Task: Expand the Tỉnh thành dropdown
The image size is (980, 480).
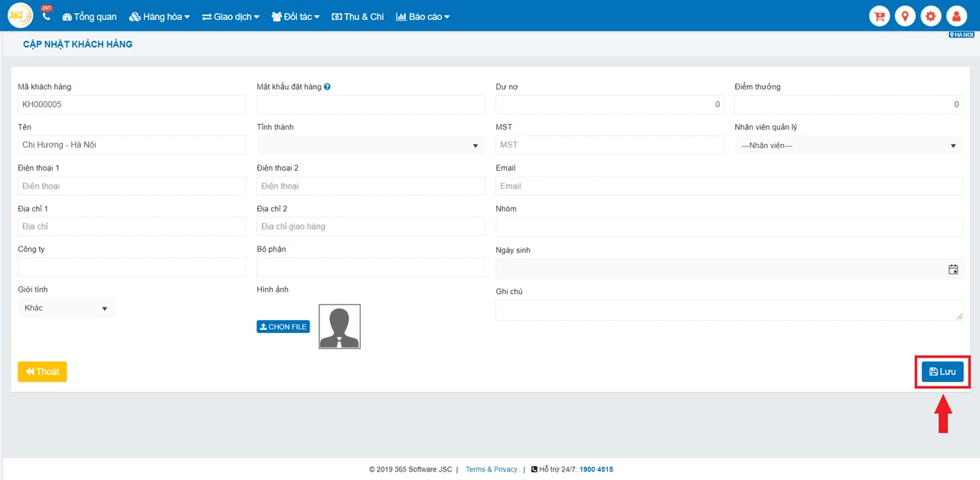Action: coord(371,145)
